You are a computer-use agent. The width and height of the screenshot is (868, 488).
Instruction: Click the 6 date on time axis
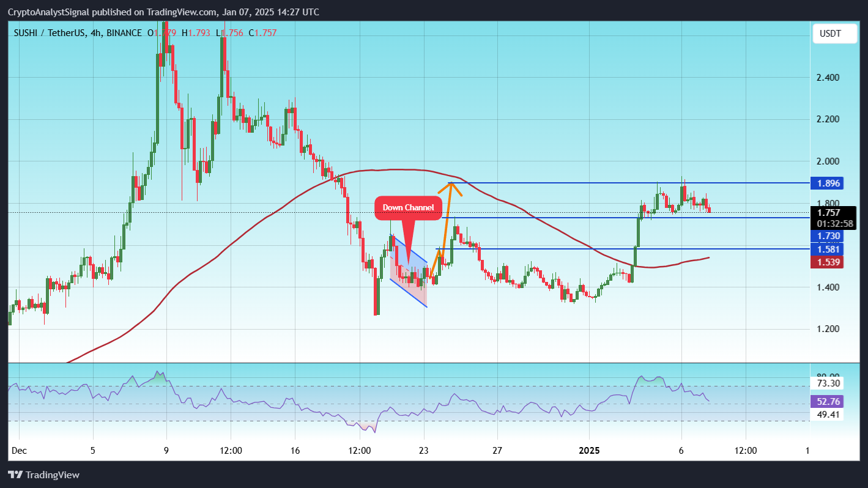click(681, 451)
